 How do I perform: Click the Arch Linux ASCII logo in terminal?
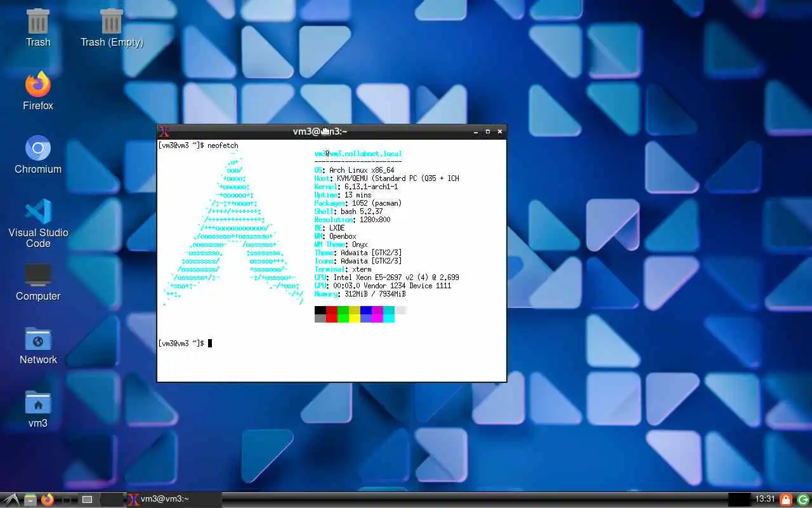point(233,229)
